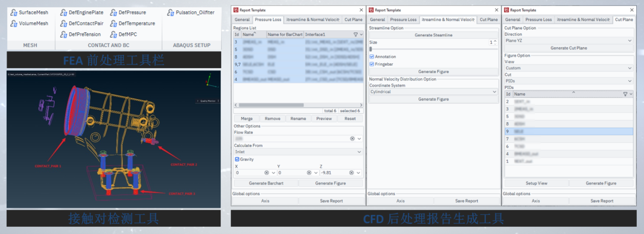Open the DefPressure tool

pos(128,13)
